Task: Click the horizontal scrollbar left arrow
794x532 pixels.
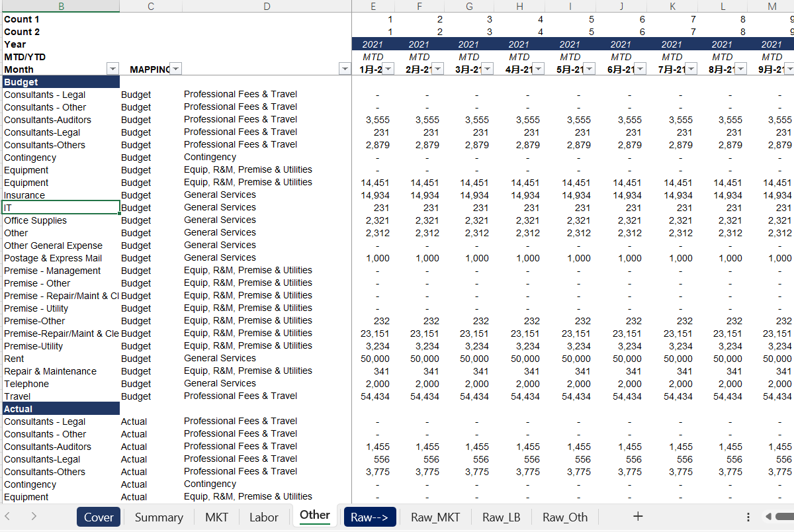Action: (769, 517)
